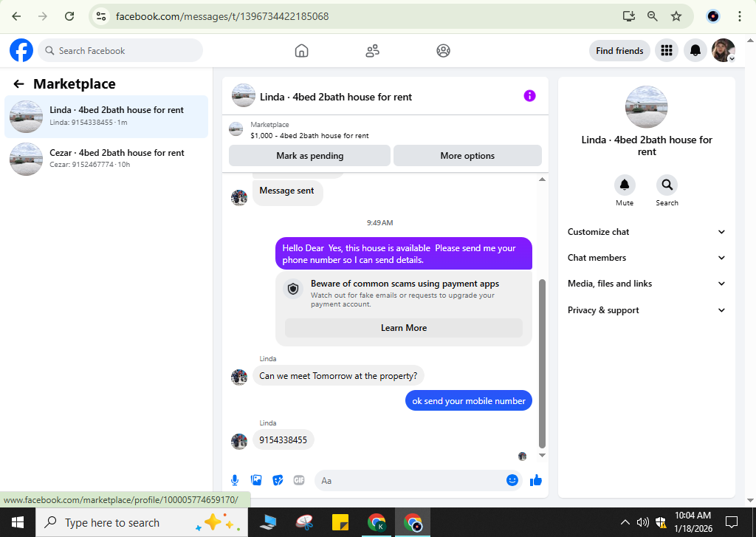The width and height of the screenshot is (756, 537).
Task: Click chat scrollbar up arrow
Action: click(542, 179)
